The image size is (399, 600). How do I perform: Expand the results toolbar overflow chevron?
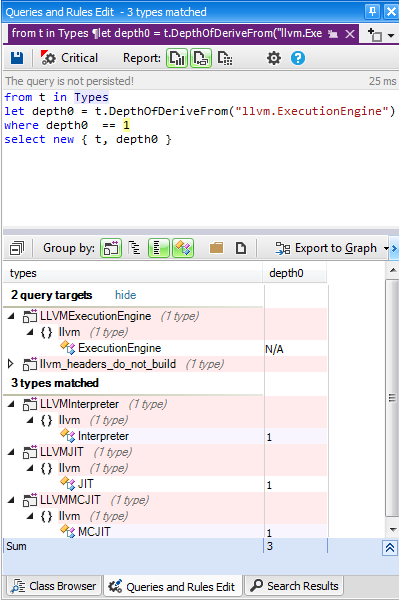coord(394,249)
